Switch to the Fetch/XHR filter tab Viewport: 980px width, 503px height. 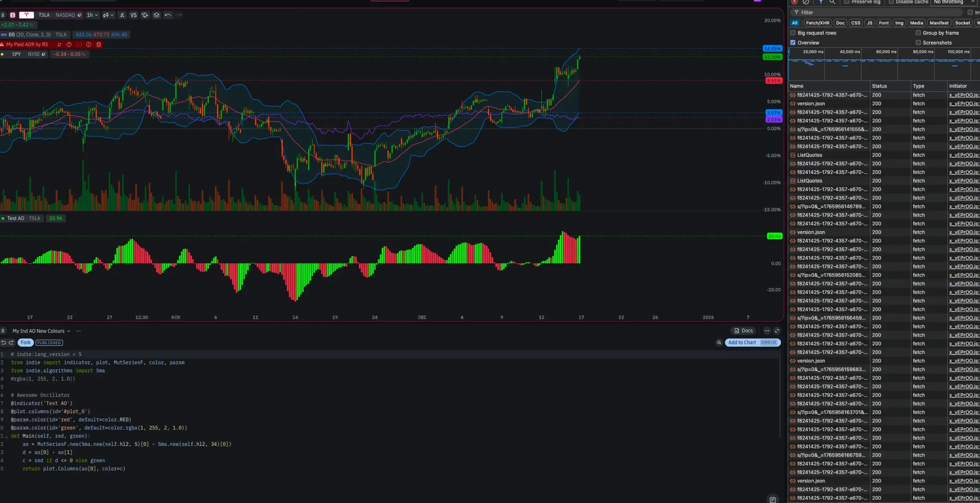(818, 23)
